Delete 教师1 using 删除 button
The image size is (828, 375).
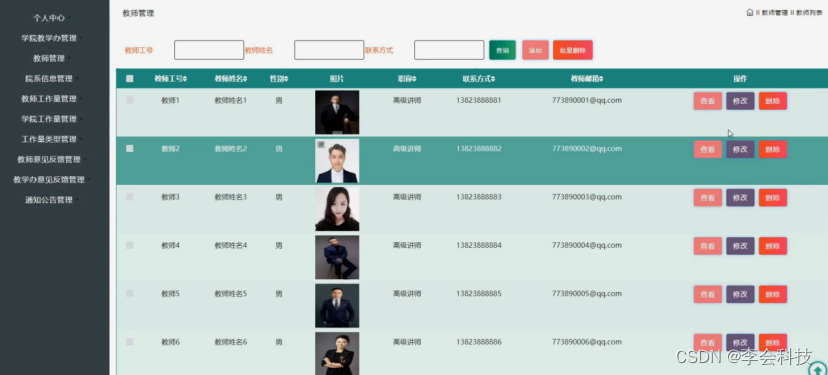(x=773, y=101)
